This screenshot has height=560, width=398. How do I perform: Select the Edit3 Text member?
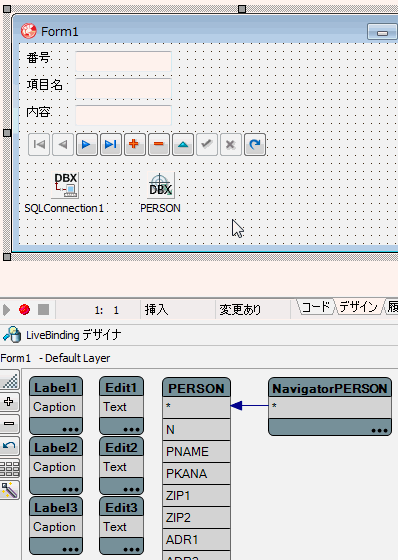(121, 527)
